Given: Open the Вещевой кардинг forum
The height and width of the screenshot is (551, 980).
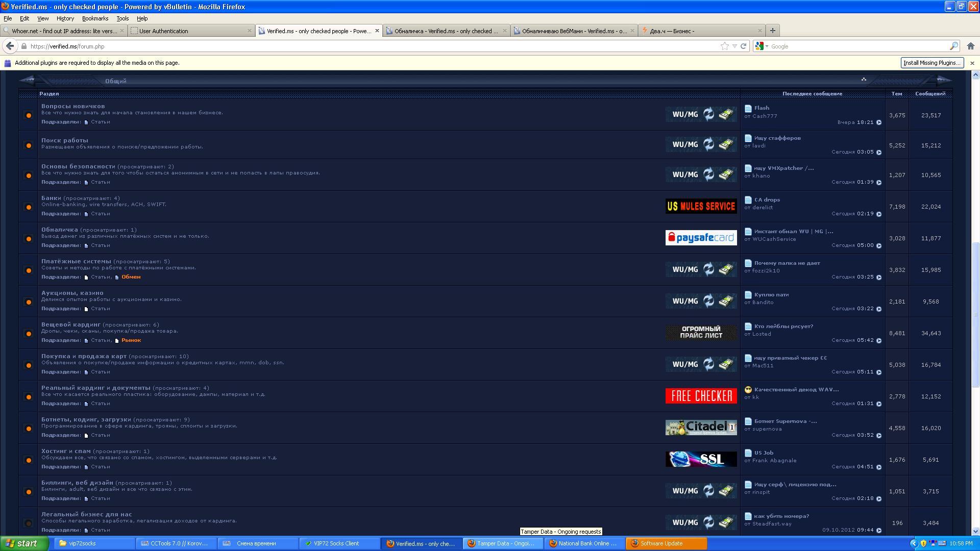Looking at the screenshot, I should tap(71, 324).
